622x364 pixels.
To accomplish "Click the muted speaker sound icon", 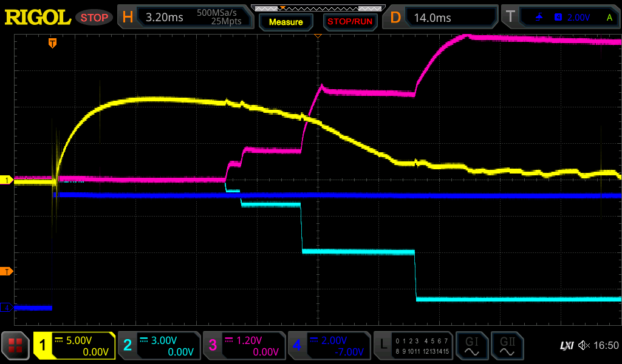I will 584,346.
